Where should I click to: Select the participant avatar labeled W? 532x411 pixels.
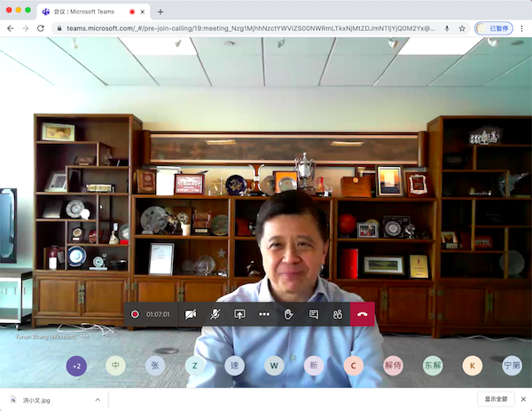pyautogui.click(x=274, y=366)
